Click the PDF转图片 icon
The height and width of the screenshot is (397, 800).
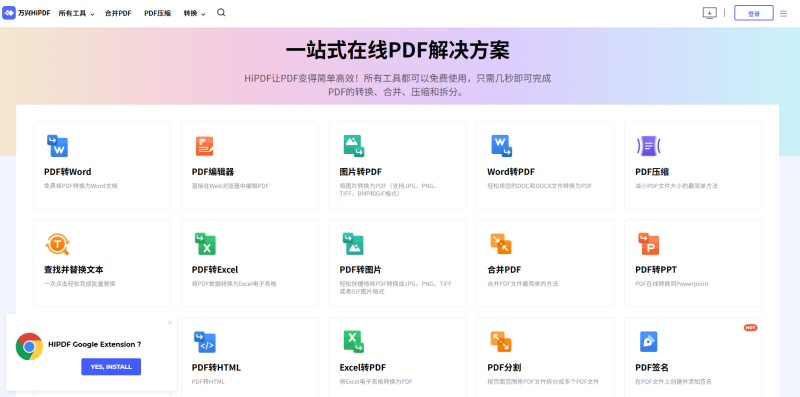click(353, 244)
